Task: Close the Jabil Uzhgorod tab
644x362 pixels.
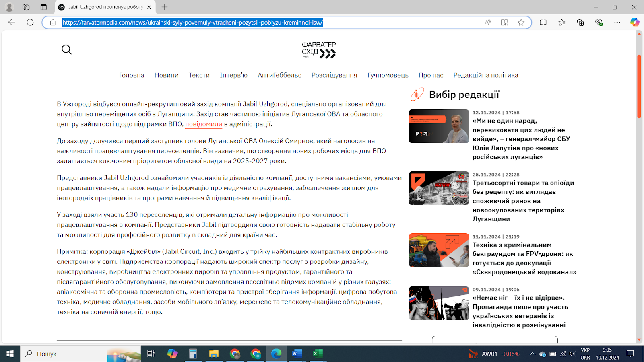Action: tap(149, 7)
